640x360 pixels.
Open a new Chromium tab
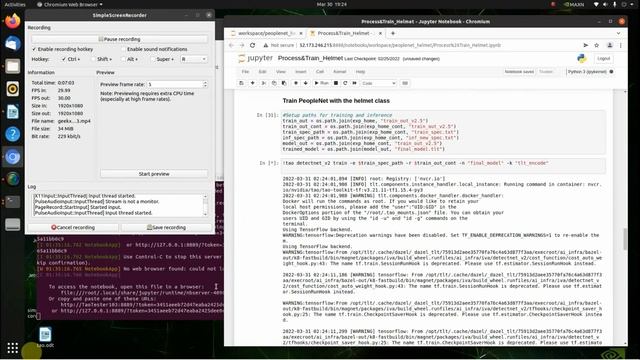click(393, 33)
